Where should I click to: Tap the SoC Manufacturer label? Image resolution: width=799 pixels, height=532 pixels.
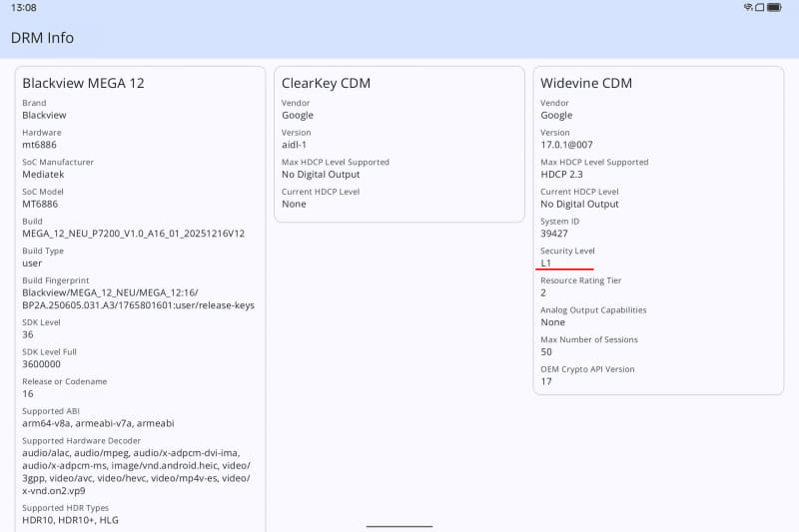tap(58, 162)
